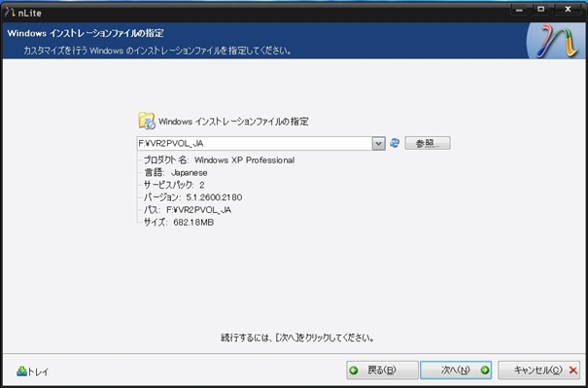Select the プロダクト名 Windows XP Professional row
Image resolution: width=588 pixels, height=388 pixels.
(x=219, y=160)
